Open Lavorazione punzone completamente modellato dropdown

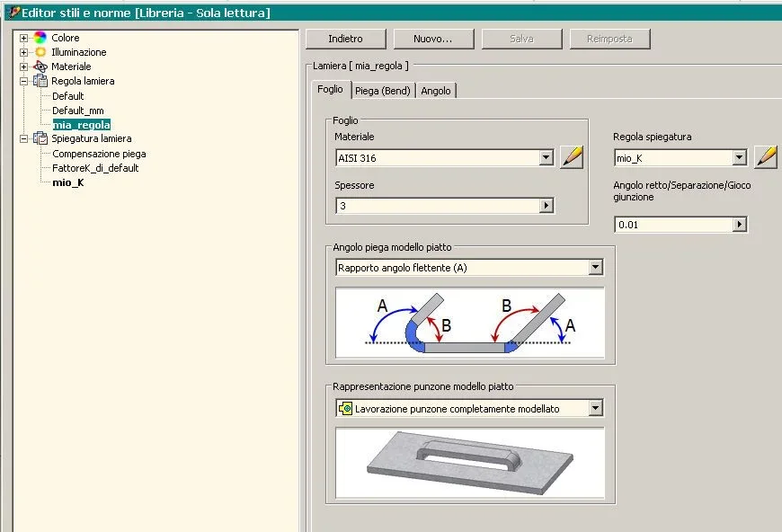point(595,409)
